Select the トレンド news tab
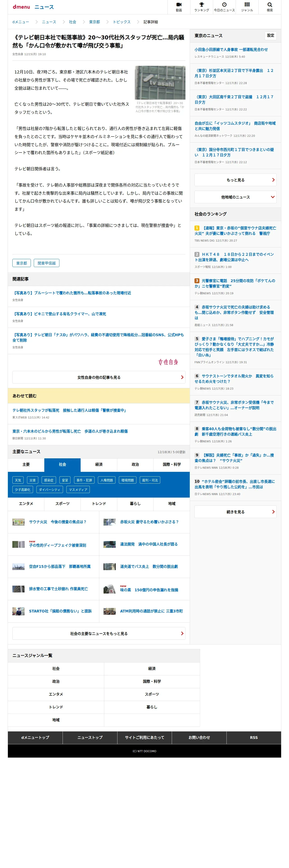 99,504
